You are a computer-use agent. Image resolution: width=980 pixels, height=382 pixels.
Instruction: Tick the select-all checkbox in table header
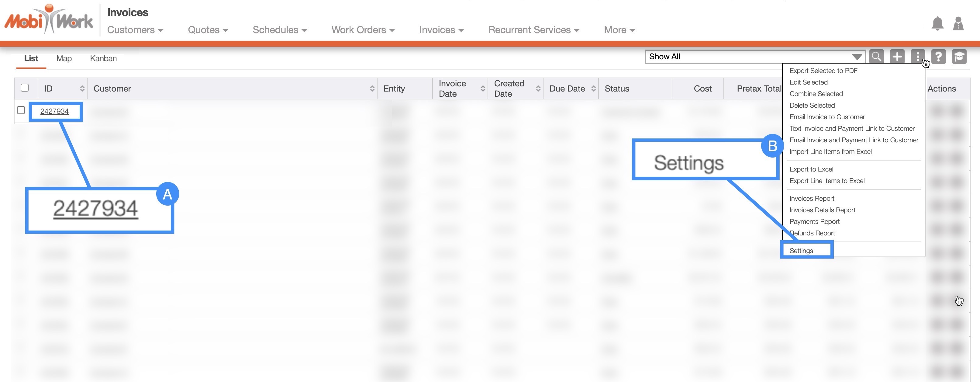[25, 88]
